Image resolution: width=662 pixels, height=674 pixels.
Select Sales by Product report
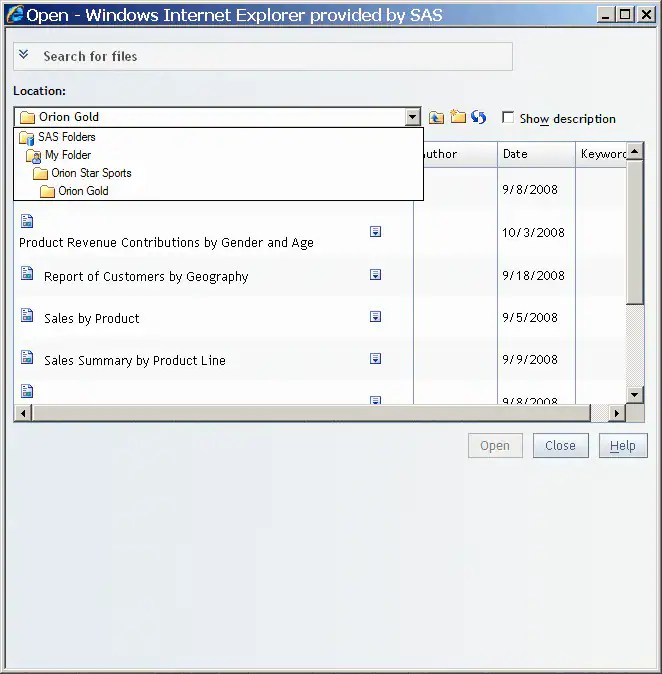click(x=92, y=319)
